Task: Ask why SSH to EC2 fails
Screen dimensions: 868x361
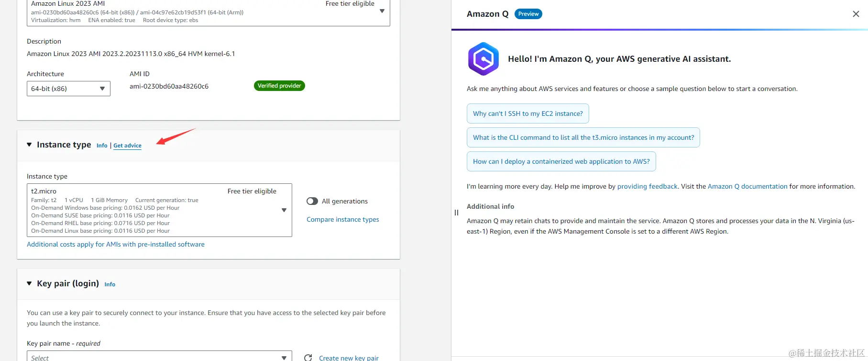Action: (x=528, y=113)
